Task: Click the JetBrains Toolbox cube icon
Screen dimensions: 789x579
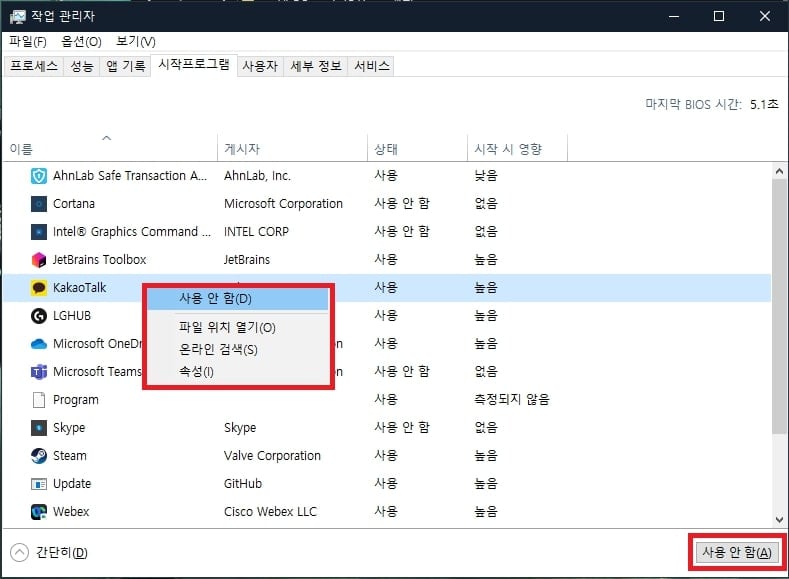Action: pos(39,260)
